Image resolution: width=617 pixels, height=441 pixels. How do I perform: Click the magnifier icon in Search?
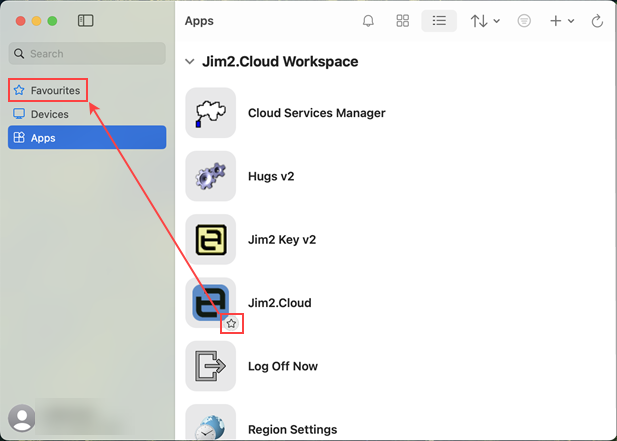pyautogui.click(x=19, y=54)
